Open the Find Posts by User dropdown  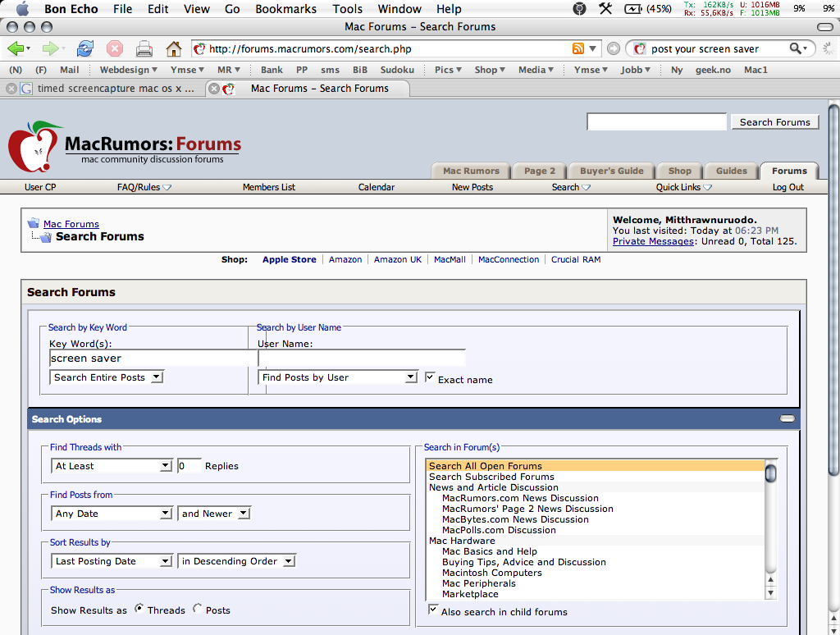coord(337,377)
